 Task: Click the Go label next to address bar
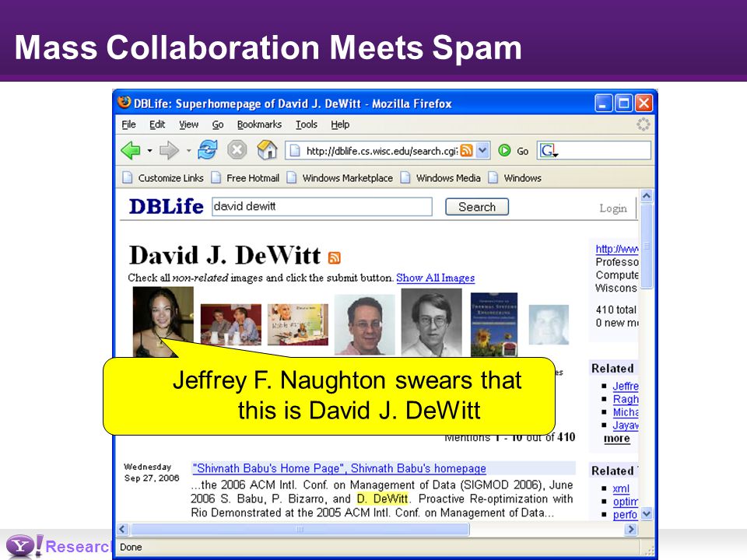[523, 151]
